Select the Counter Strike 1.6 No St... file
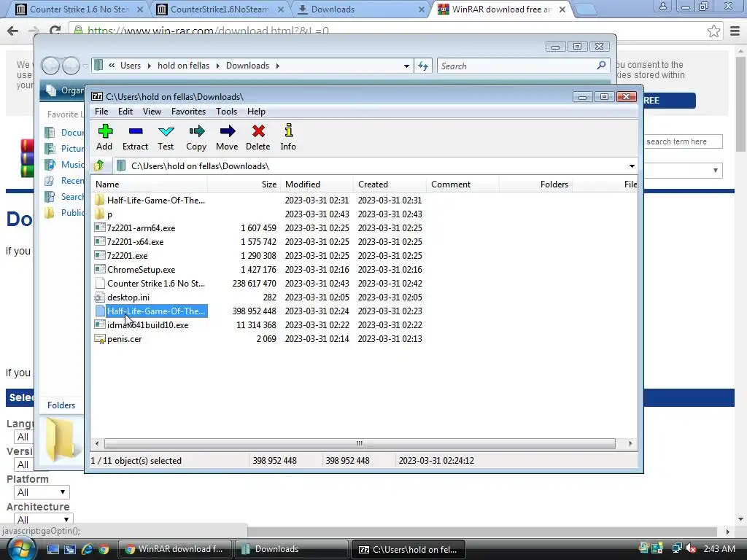 [156, 284]
